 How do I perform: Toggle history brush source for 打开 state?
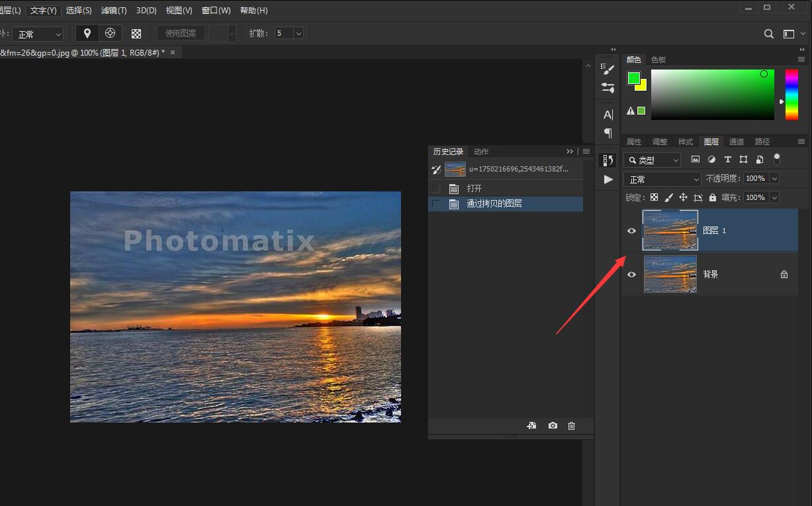click(435, 189)
